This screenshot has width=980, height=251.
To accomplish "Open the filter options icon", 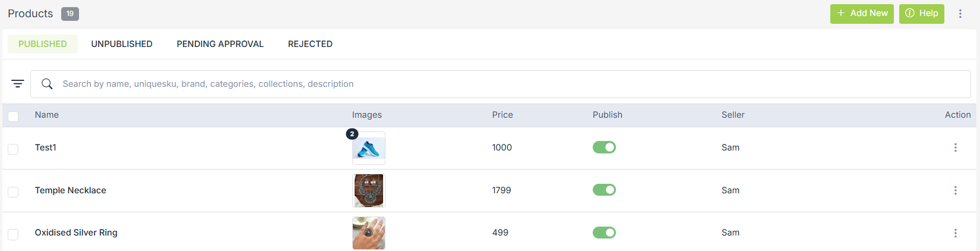I will pyautogui.click(x=18, y=84).
